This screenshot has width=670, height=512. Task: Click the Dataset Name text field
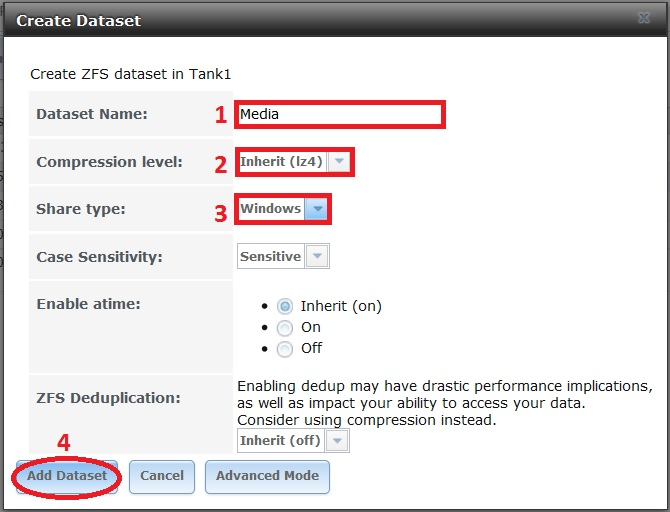[x=340, y=114]
